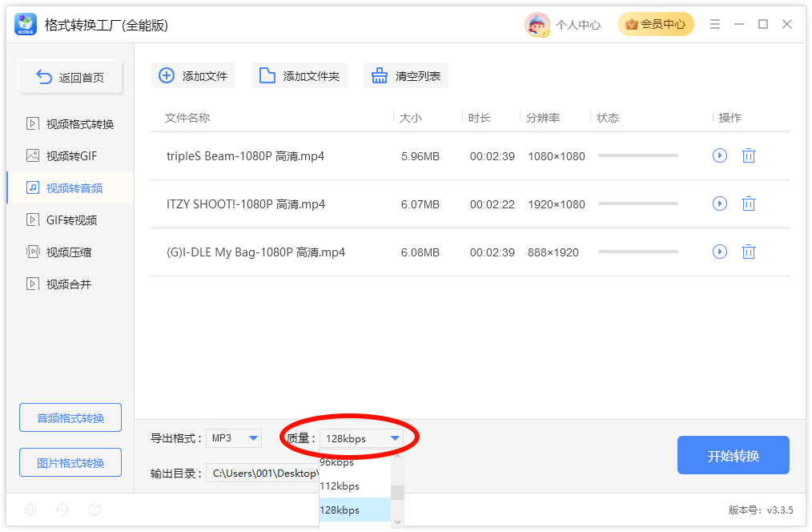This screenshot has width=812, height=532.
Task: Open the 128kbps quality dropdown
Action: click(361, 438)
